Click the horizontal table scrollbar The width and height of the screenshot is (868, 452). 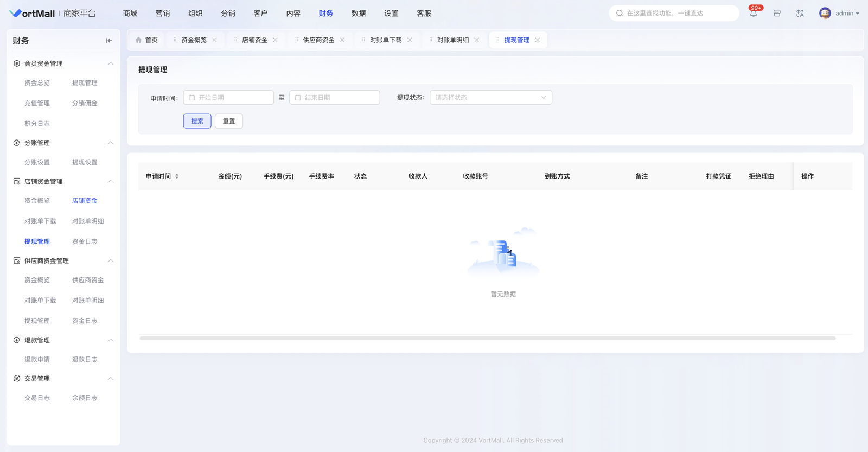pyautogui.click(x=487, y=338)
